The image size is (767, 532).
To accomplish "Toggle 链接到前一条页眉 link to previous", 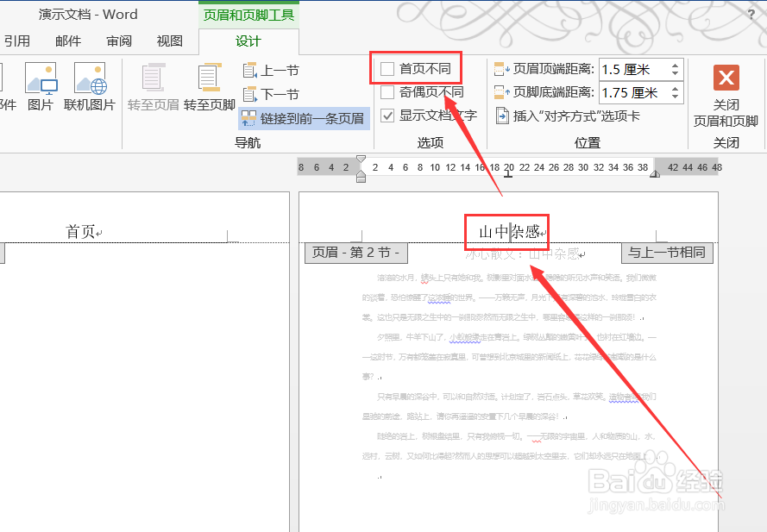I will pyautogui.click(x=303, y=118).
